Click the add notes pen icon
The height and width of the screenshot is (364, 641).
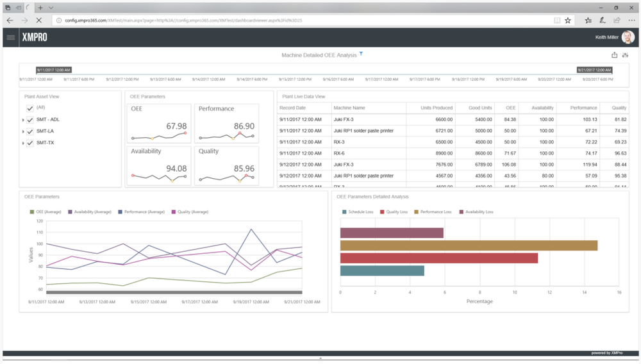tap(602, 21)
